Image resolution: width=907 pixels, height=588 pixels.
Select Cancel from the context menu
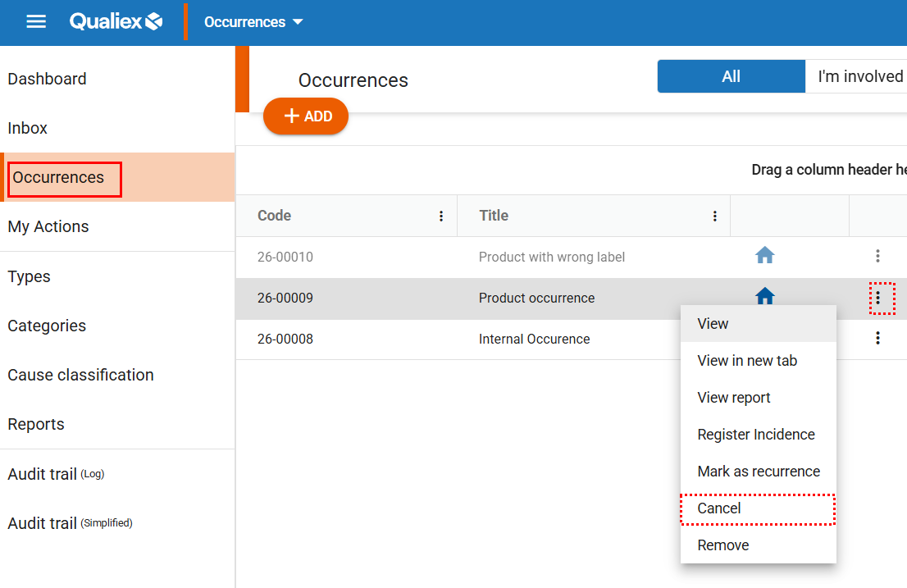point(719,508)
